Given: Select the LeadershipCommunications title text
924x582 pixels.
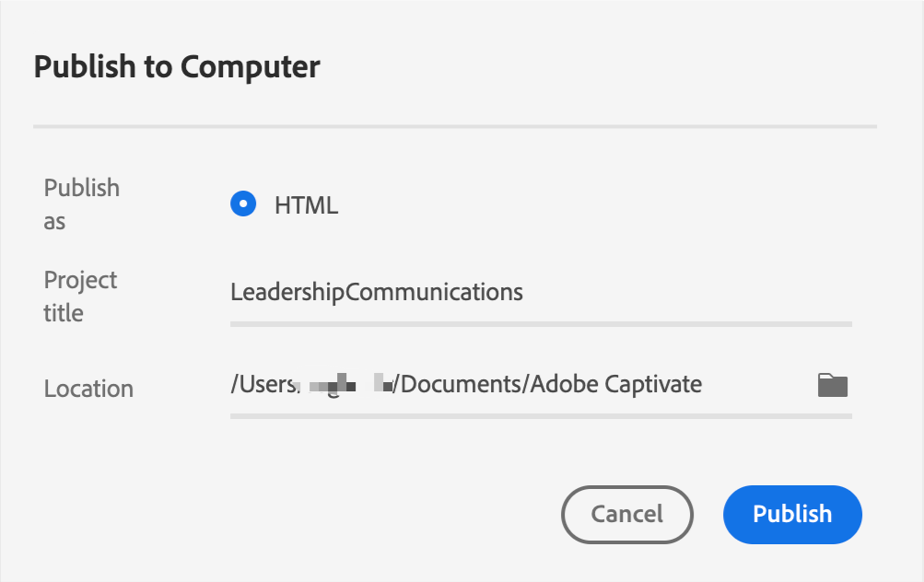Looking at the screenshot, I should [x=376, y=292].
